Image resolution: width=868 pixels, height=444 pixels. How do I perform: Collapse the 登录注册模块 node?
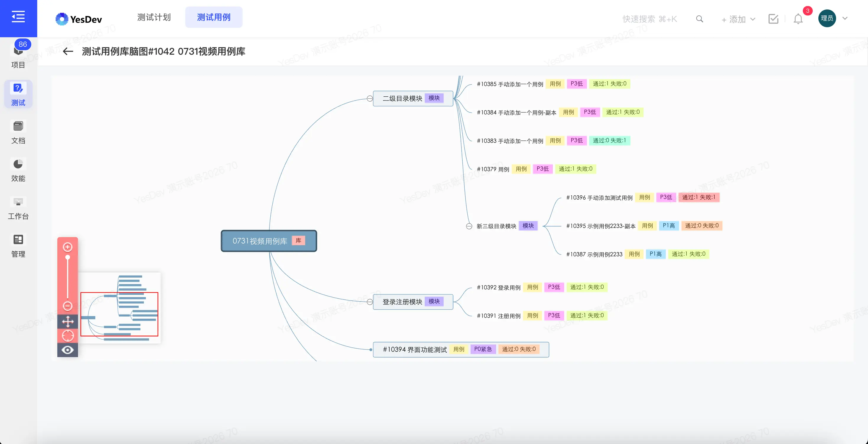pyautogui.click(x=370, y=302)
